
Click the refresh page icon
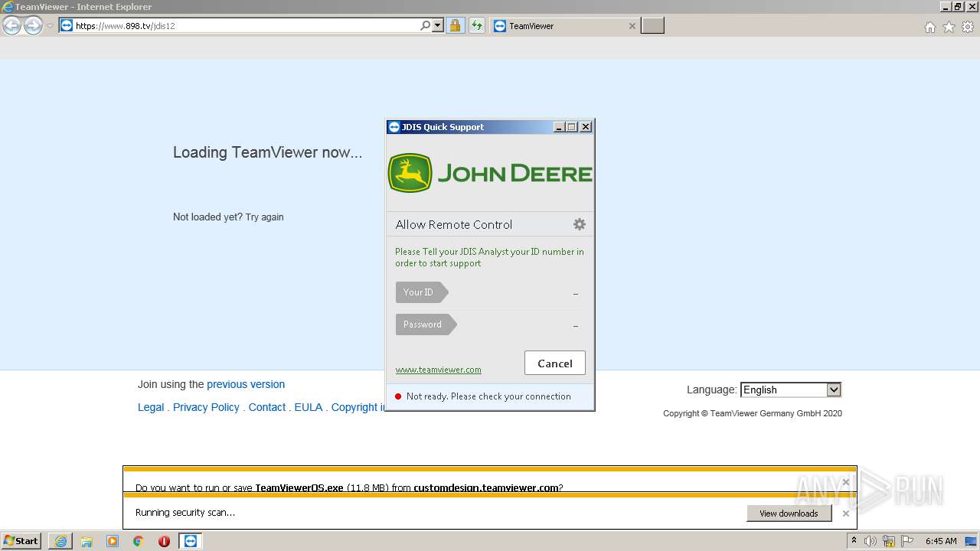pos(477,25)
